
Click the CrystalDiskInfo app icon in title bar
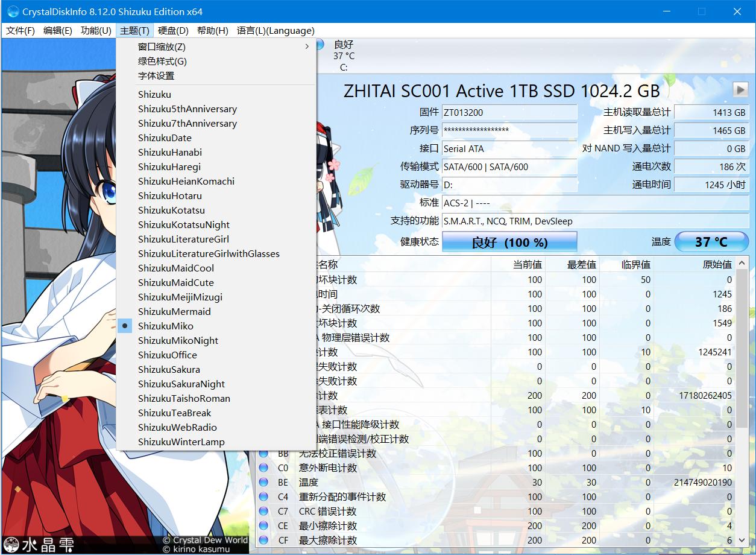pyautogui.click(x=13, y=11)
